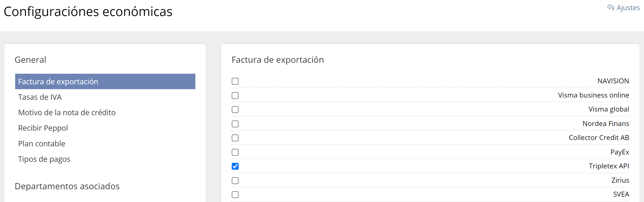Select Factura de exportación menu item
Image resolution: width=644 pixels, height=202 pixels.
(58, 82)
